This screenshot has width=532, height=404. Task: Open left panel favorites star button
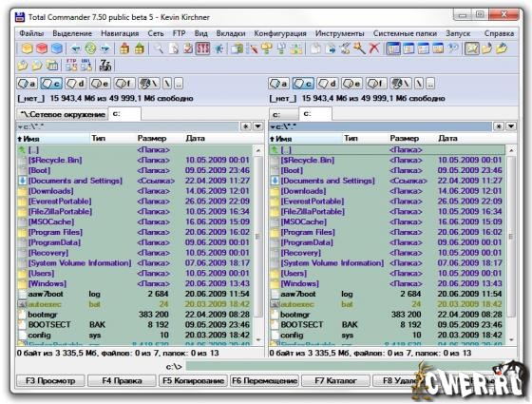(246, 126)
